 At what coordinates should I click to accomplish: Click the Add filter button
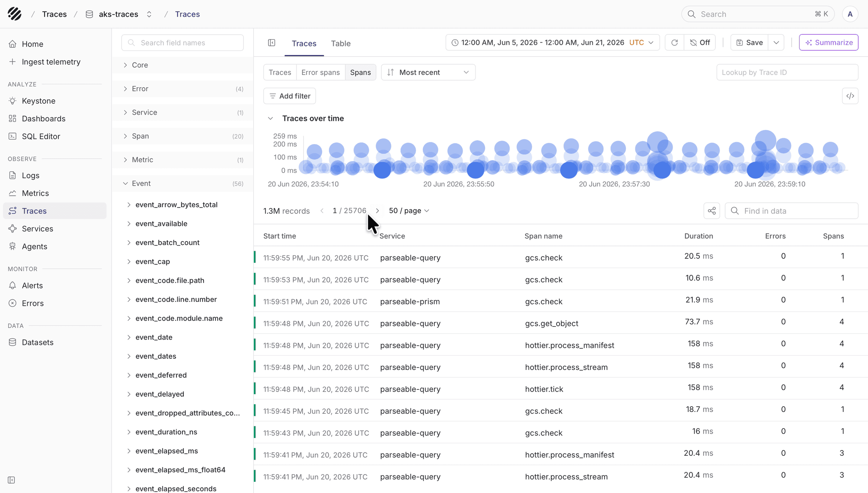pyautogui.click(x=290, y=96)
